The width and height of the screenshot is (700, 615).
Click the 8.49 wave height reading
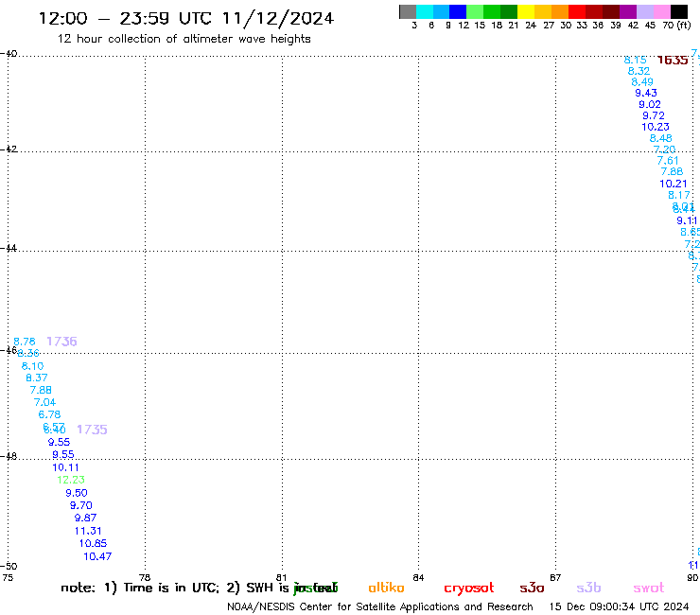coord(642,82)
